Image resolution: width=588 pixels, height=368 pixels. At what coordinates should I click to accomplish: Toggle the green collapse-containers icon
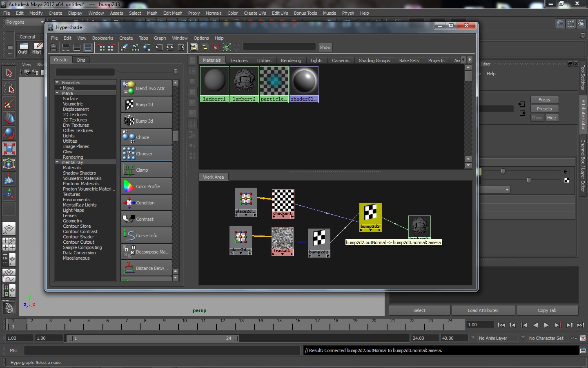click(227, 47)
